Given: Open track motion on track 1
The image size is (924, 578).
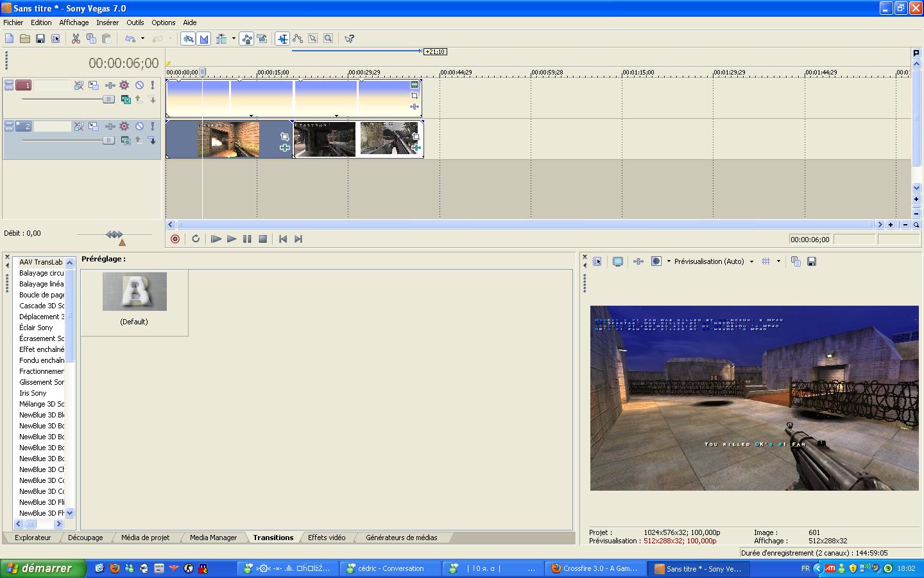Looking at the screenshot, I should coord(94,85).
